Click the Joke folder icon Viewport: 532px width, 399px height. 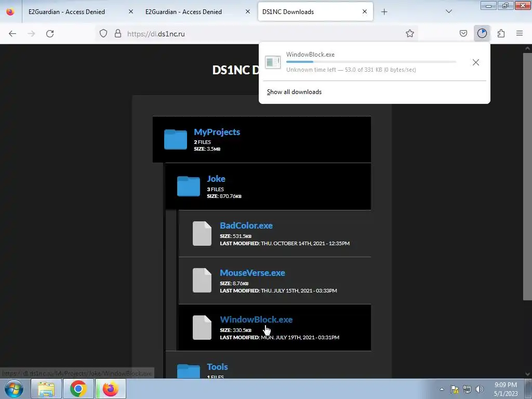[x=188, y=186]
